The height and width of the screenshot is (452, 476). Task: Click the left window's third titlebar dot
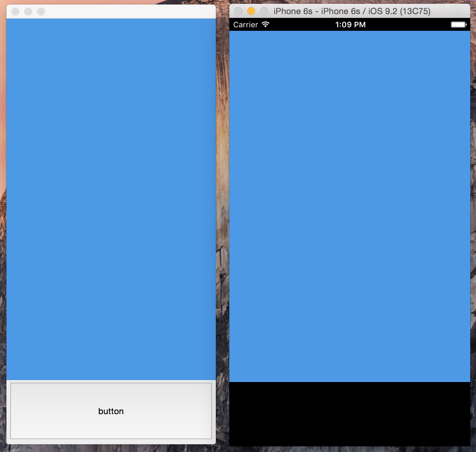click(x=41, y=12)
